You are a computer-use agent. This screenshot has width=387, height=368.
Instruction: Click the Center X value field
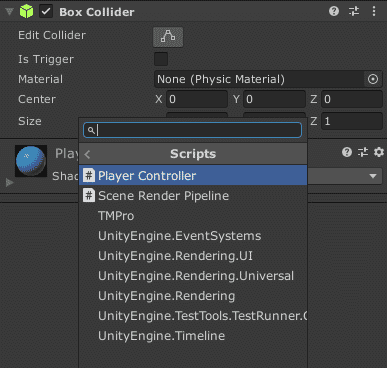coord(197,99)
